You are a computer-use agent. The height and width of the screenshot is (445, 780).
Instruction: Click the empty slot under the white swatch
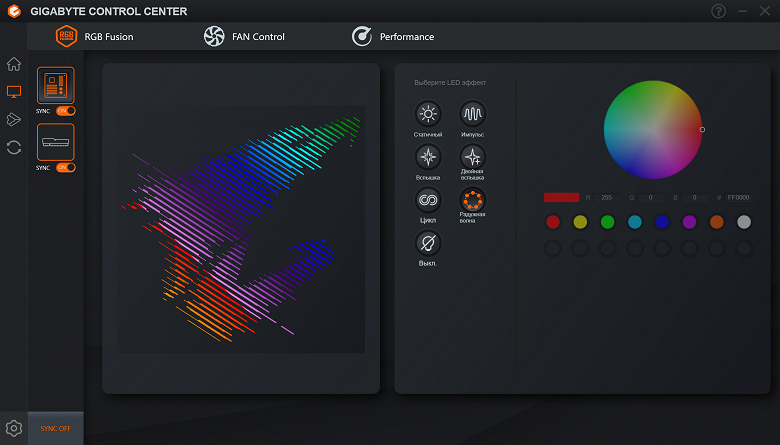pyautogui.click(x=744, y=248)
